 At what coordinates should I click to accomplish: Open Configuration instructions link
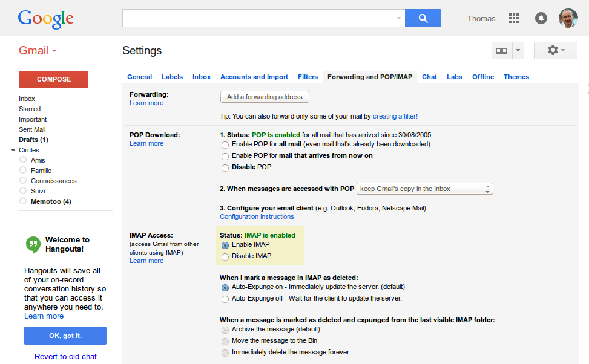[257, 216]
